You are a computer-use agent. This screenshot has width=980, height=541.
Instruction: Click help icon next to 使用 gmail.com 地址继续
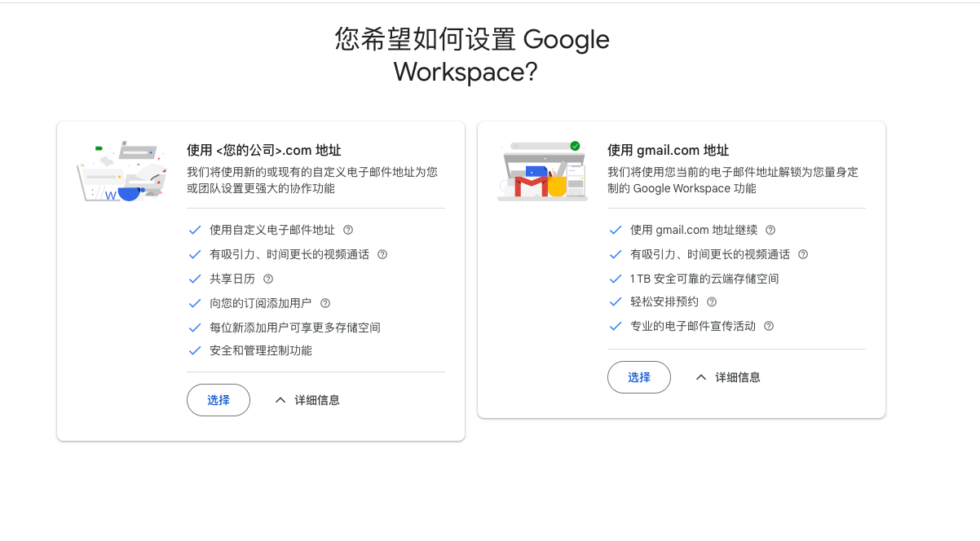[x=770, y=230]
